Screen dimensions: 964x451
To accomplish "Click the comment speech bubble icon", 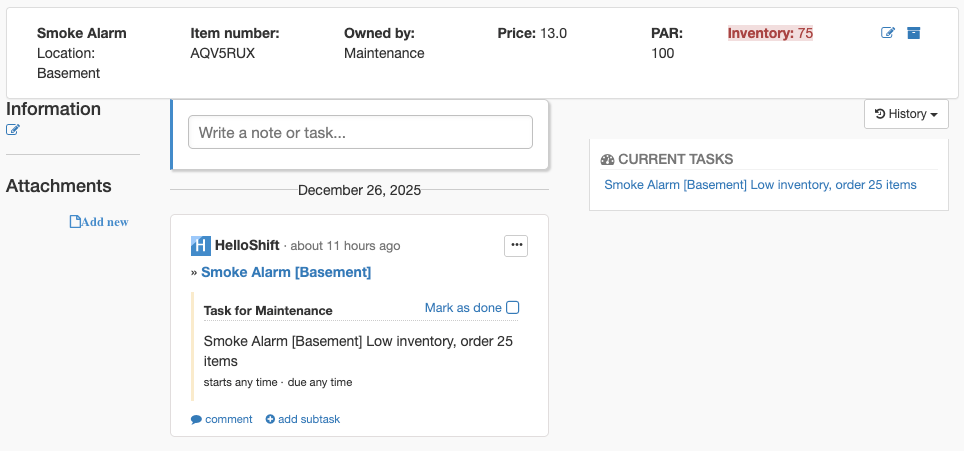I will click(196, 420).
